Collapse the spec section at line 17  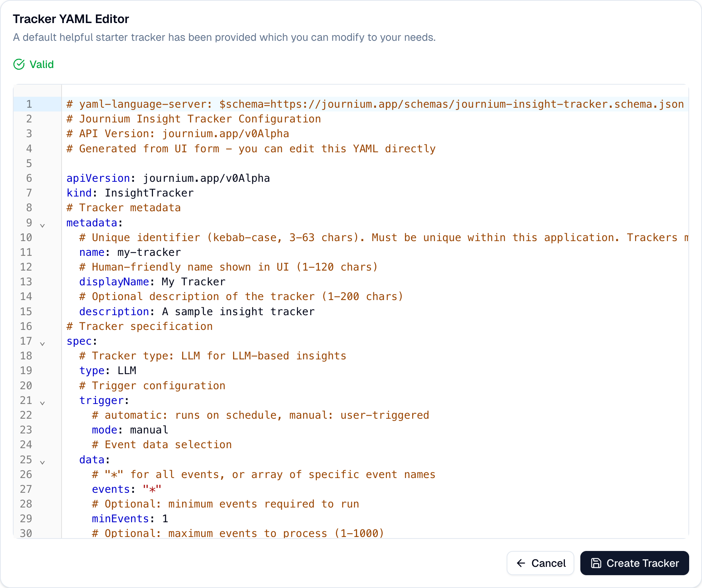click(x=43, y=343)
